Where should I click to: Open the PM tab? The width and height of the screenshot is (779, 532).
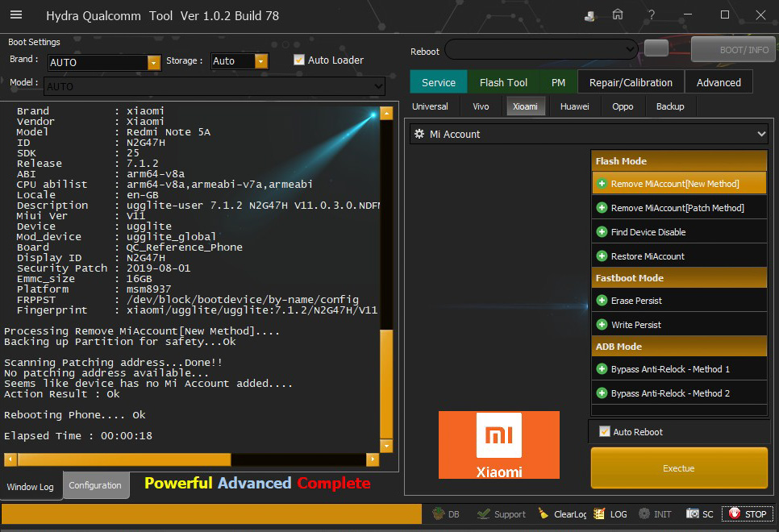[558, 82]
